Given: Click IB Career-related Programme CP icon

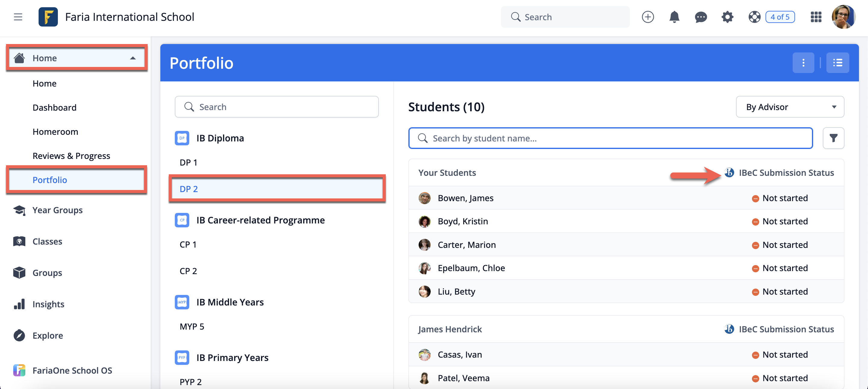Looking at the screenshot, I should [182, 220].
